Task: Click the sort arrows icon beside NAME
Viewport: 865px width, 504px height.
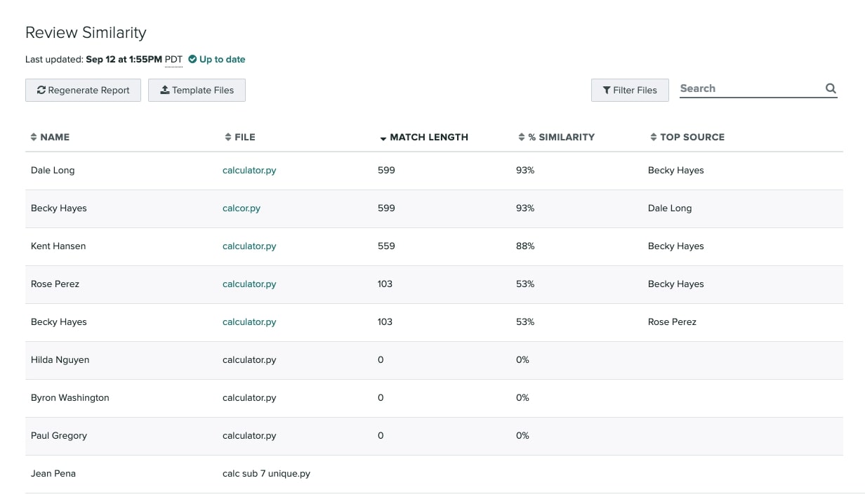Action: 34,138
